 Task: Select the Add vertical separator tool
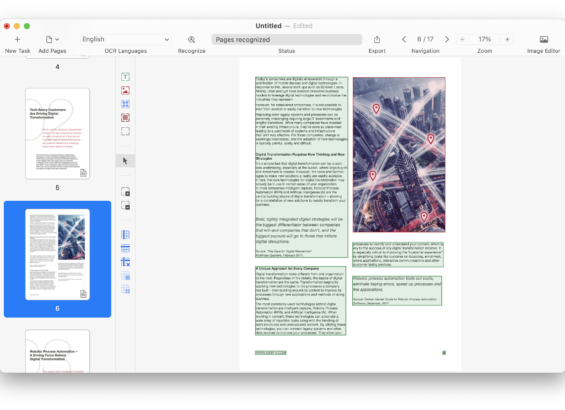[125, 235]
